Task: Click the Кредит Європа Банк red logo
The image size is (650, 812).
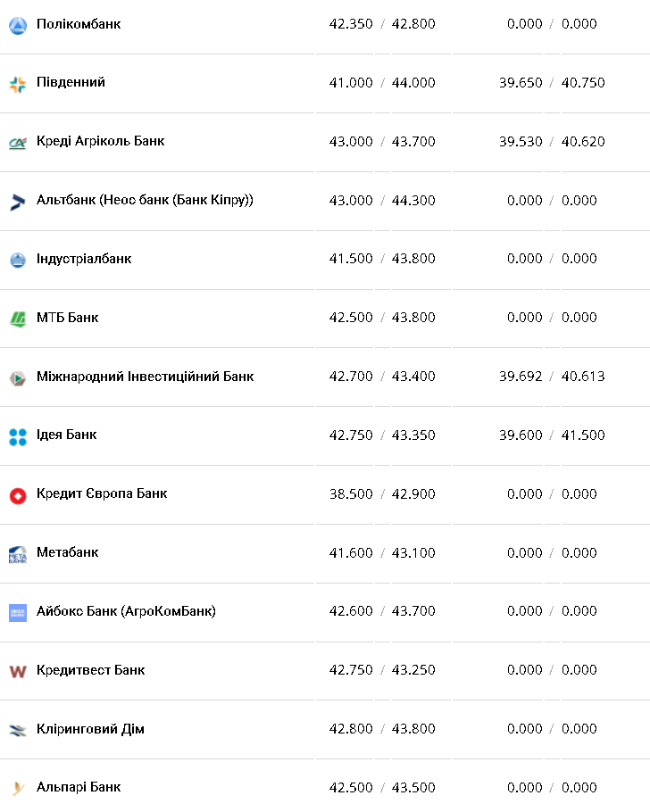Action: coord(18,495)
